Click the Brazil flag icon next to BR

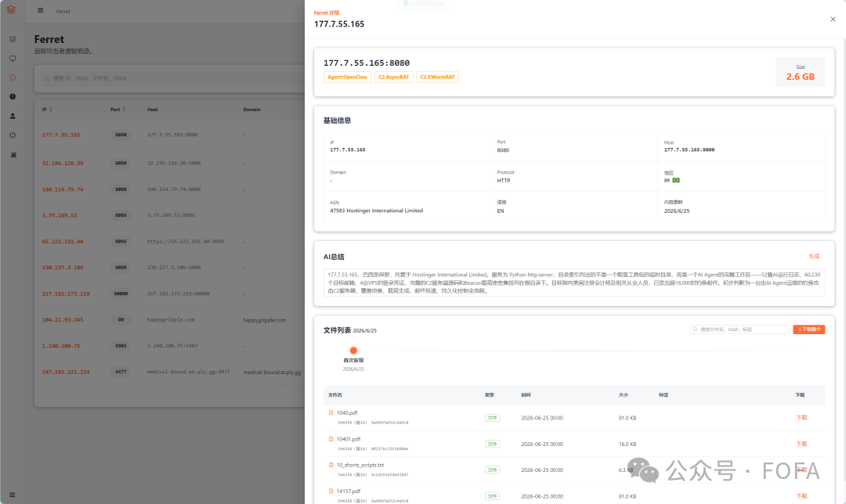(x=676, y=181)
